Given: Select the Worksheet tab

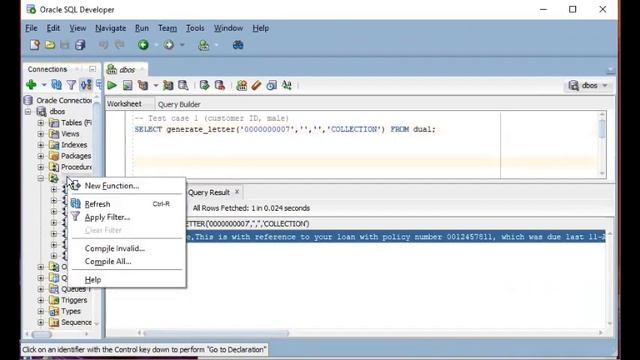Looking at the screenshot, I should click(x=124, y=104).
